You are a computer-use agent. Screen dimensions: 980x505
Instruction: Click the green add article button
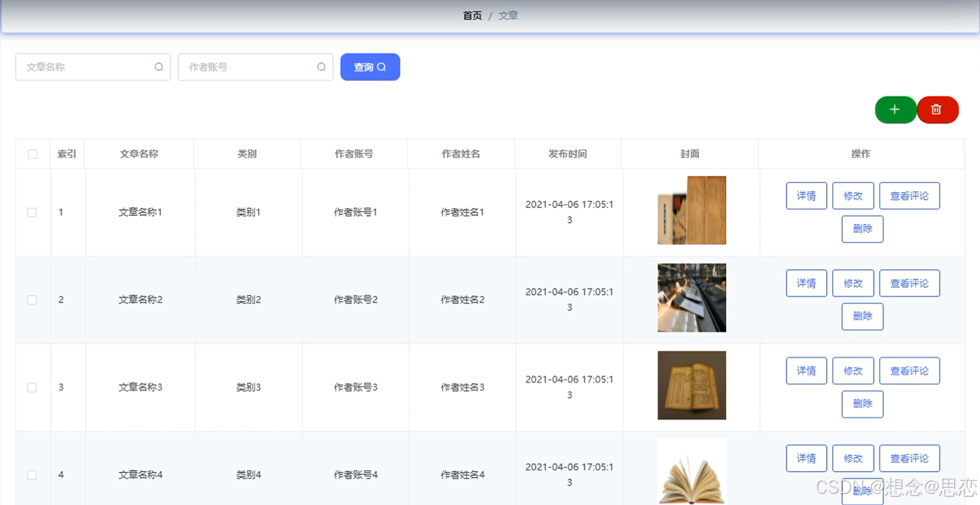[x=895, y=110]
